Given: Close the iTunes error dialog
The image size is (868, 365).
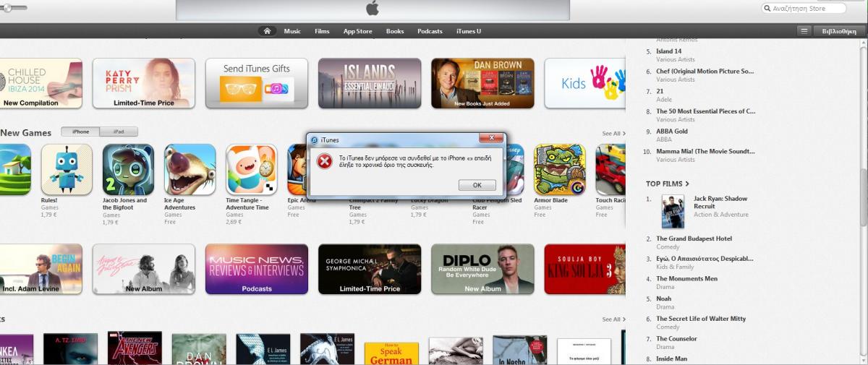Looking at the screenshot, I should tap(492, 138).
